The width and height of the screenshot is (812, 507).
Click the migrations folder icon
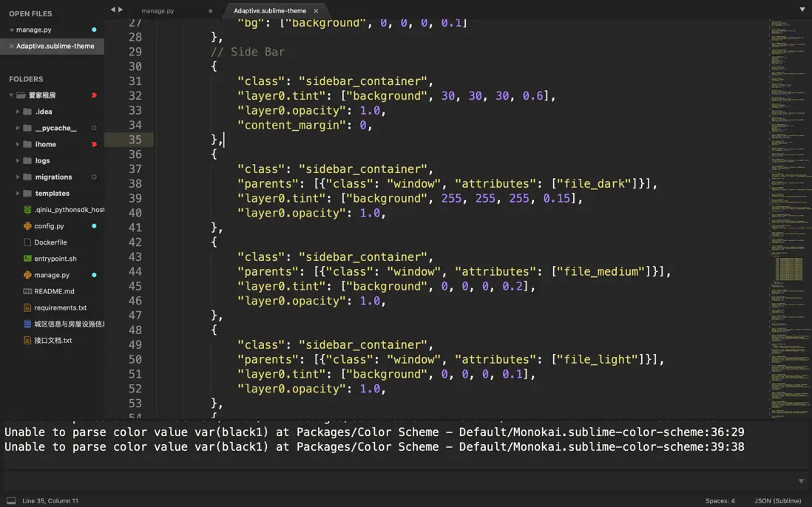pyautogui.click(x=27, y=177)
